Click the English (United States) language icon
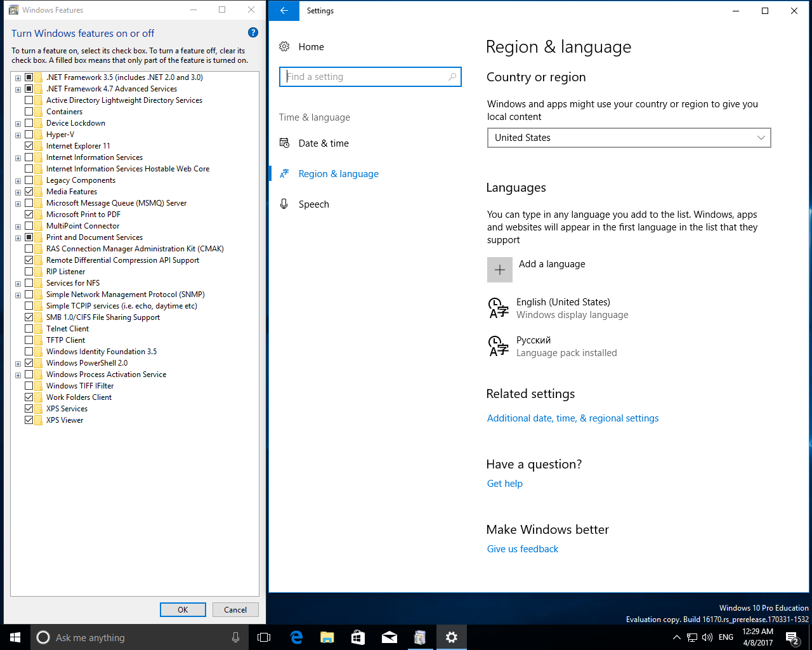This screenshot has width=812, height=650. 499,308
